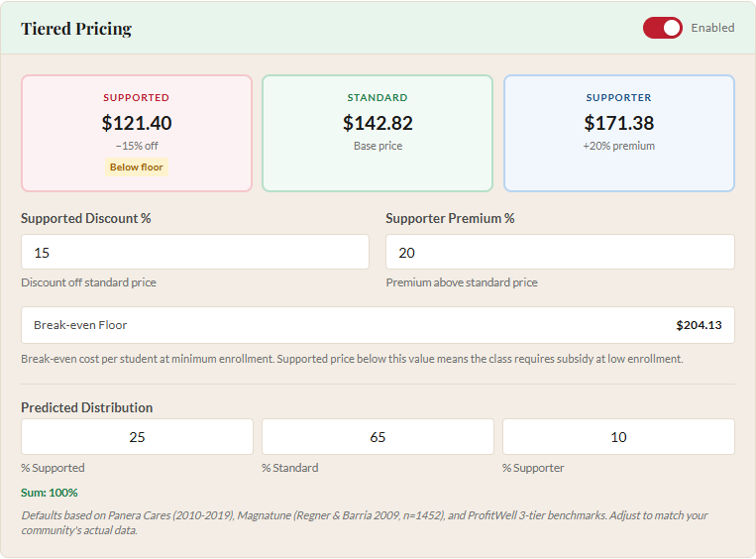
Task: Click the 'Predicted Distribution' heading
Action: pos(87,407)
